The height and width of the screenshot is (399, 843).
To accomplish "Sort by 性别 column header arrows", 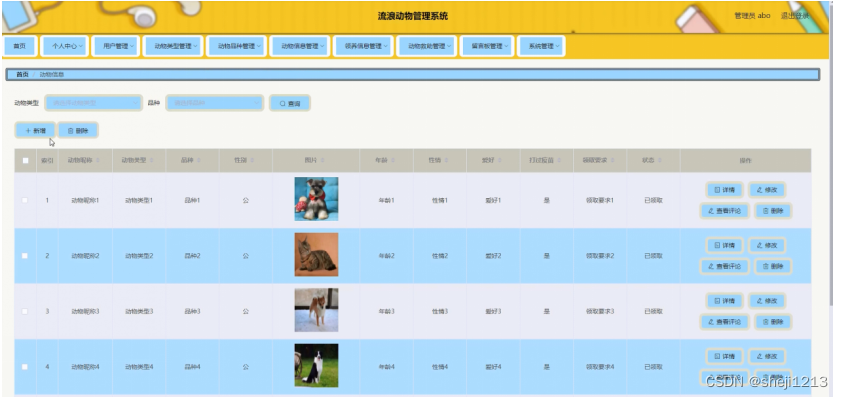I will [252, 161].
